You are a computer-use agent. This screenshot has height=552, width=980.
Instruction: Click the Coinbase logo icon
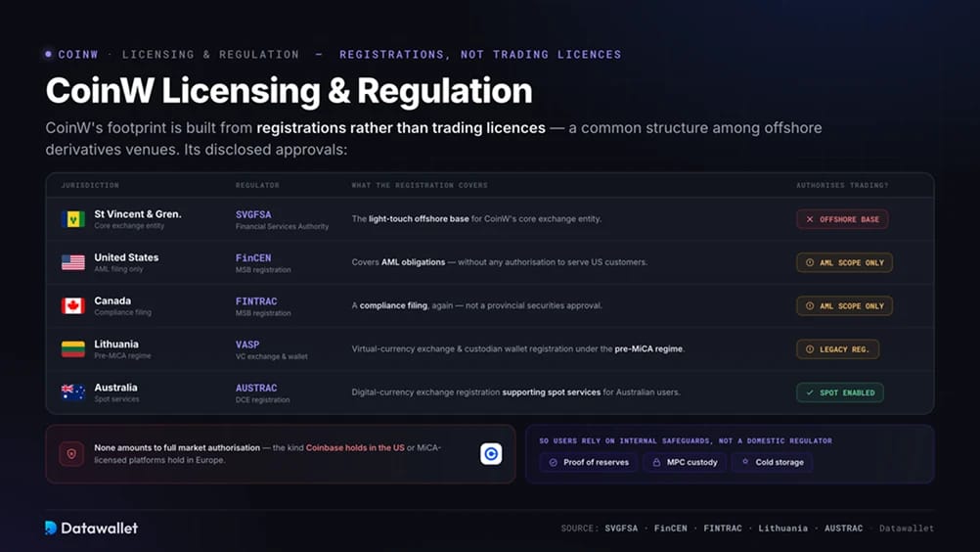[x=491, y=454]
